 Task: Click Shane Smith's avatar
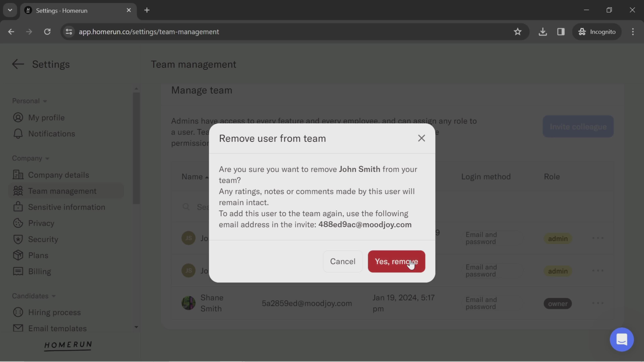(188, 303)
